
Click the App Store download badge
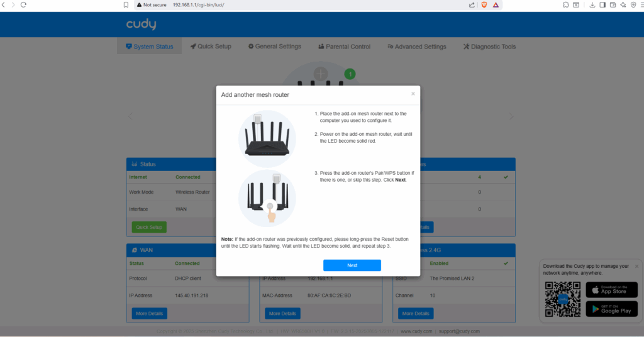tap(611, 290)
